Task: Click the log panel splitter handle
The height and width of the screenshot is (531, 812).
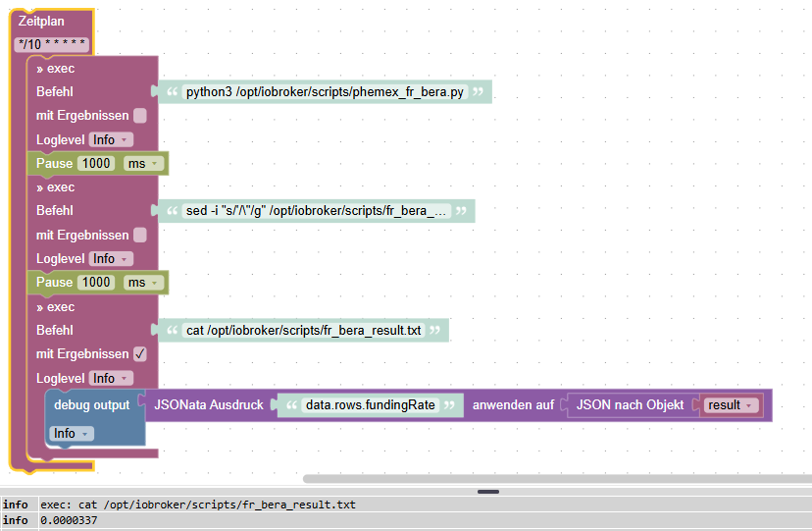Action: tap(487, 492)
